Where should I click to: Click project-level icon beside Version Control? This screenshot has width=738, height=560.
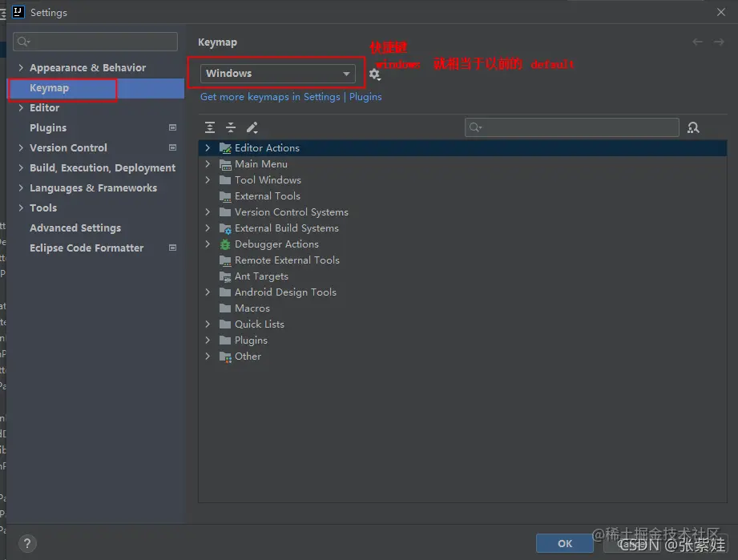coord(173,147)
